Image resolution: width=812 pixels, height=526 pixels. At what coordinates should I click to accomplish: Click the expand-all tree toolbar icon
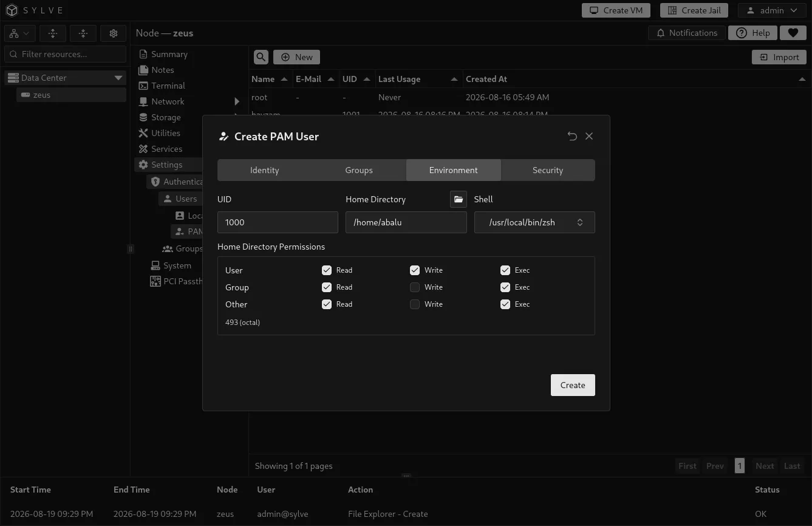point(53,33)
